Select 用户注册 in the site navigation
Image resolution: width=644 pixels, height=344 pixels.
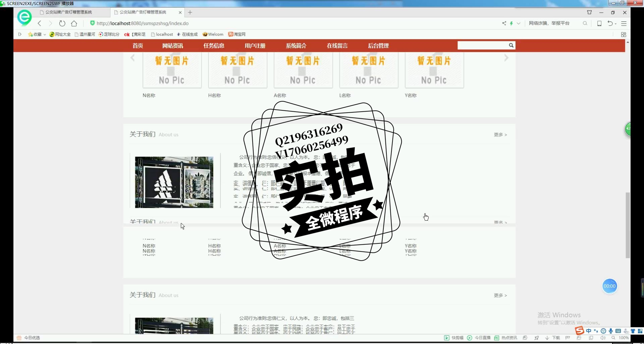(255, 46)
